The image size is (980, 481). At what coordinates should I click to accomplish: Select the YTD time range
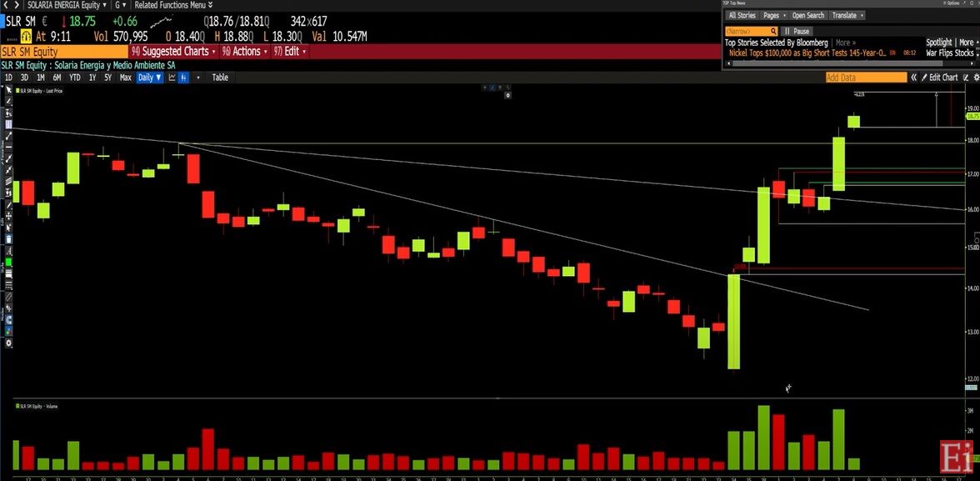click(x=74, y=78)
